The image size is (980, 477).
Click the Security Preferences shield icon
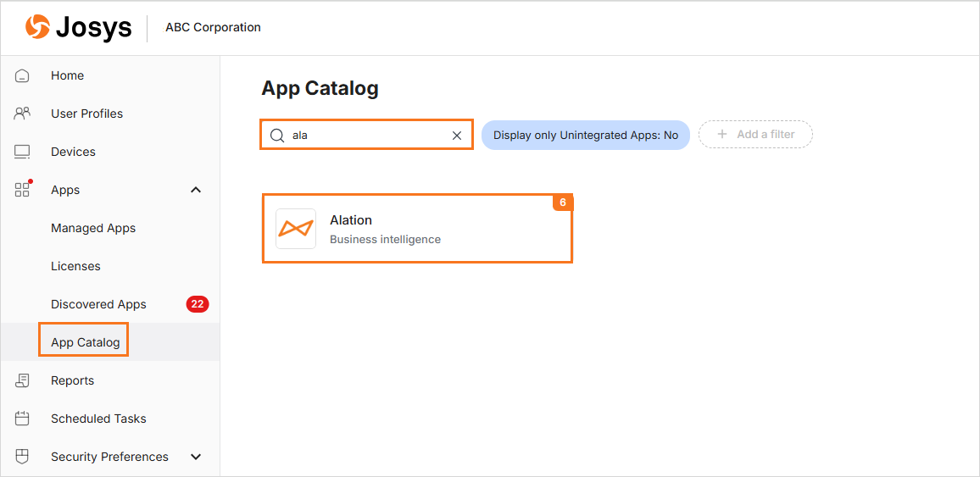coord(22,457)
